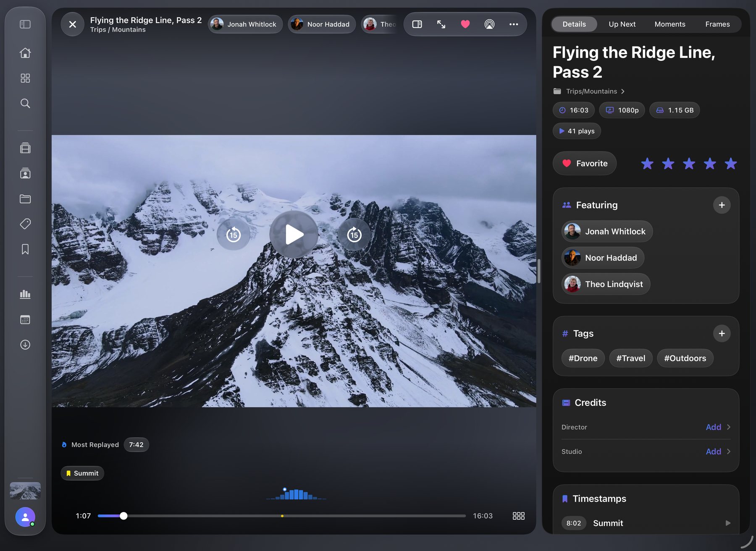The image size is (756, 551).
Task: Enter fullscreen with the expand arrows icon
Action: pyautogui.click(x=441, y=24)
